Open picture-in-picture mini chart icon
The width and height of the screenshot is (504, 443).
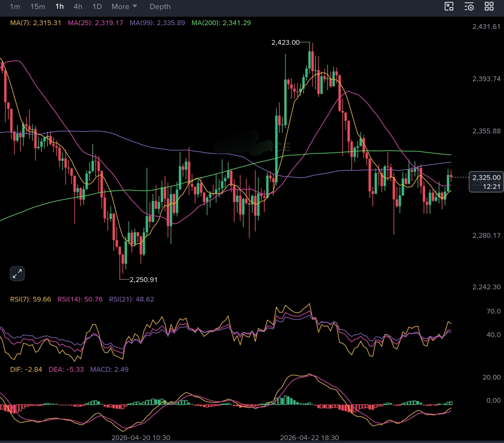pyautogui.click(x=449, y=7)
